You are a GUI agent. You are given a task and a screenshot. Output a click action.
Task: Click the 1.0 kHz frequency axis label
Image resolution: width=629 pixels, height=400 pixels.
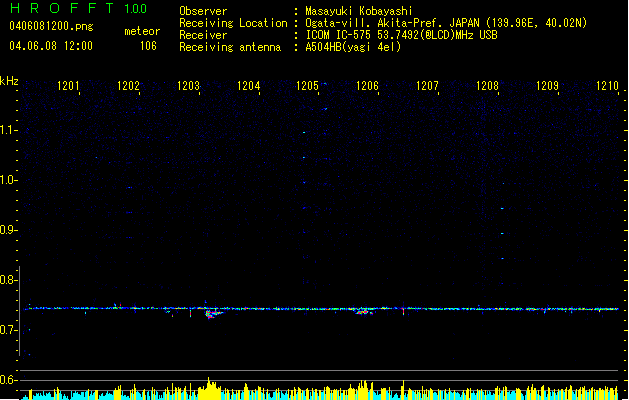click(x=7, y=180)
